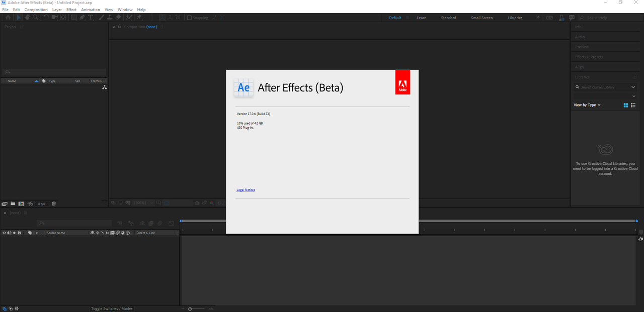Select the Roto Brush tool
The width and height of the screenshot is (644, 312).
point(129,18)
